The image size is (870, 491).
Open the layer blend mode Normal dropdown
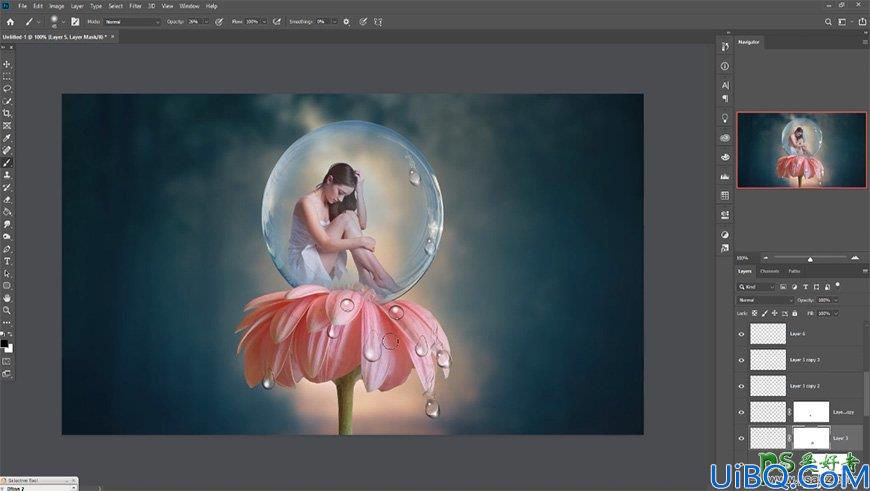click(x=766, y=300)
